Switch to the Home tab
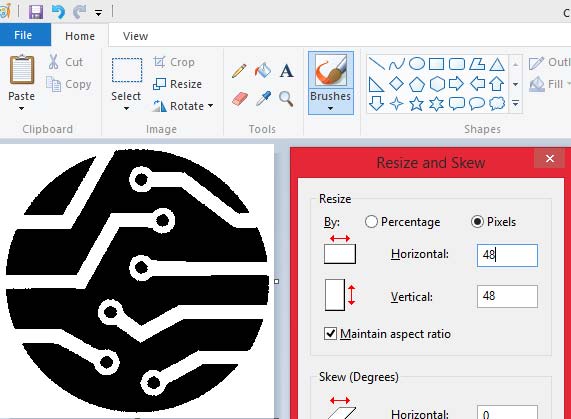 80,36
